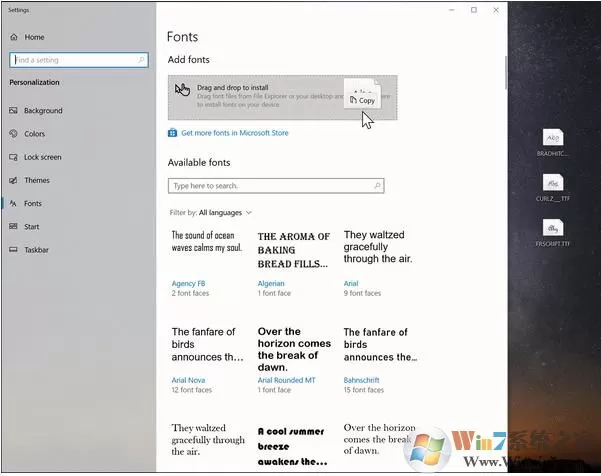Expand the All languages filter dropdown
This screenshot has height=476, width=601.
coord(225,213)
